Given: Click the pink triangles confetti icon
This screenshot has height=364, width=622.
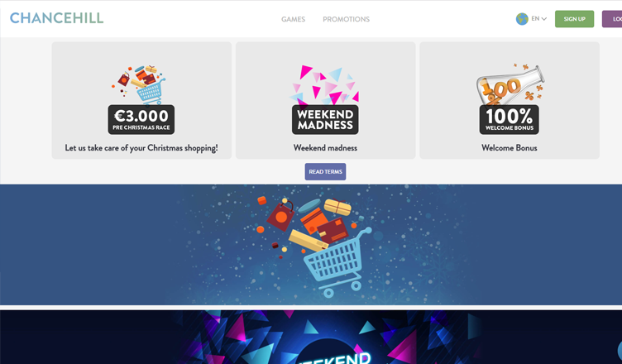Looking at the screenshot, I should (x=325, y=85).
